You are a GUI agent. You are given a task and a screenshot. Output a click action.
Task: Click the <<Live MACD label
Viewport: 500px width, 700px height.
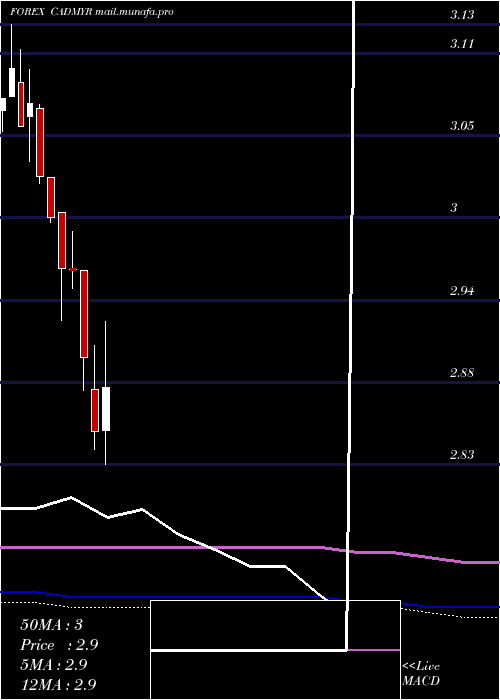[421, 674]
